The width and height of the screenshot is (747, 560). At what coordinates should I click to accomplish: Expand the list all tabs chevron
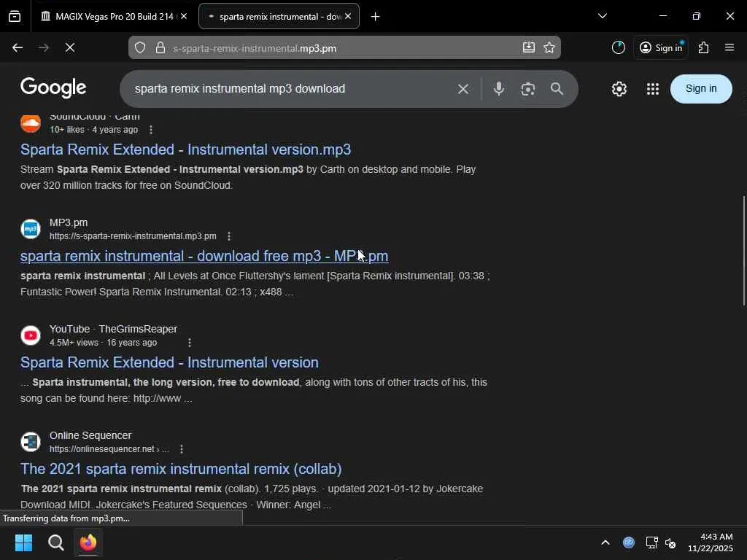pyautogui.click(x=602, y=16)
